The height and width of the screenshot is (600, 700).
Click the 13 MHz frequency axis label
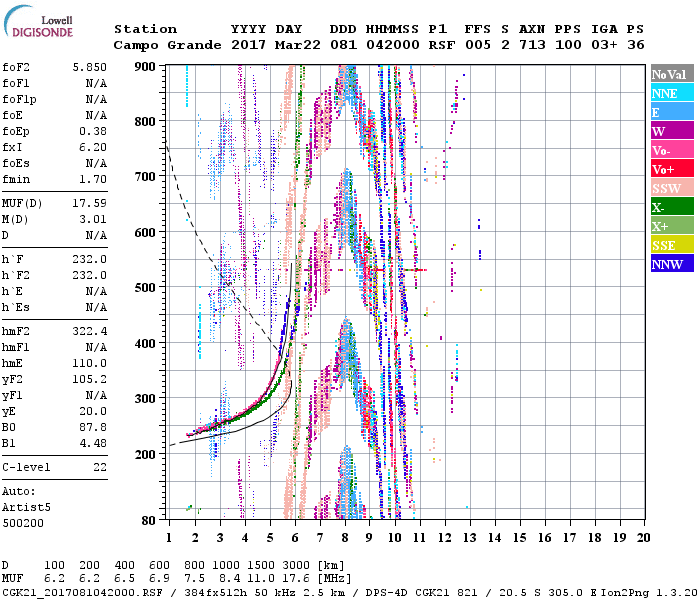click(469, 538)
